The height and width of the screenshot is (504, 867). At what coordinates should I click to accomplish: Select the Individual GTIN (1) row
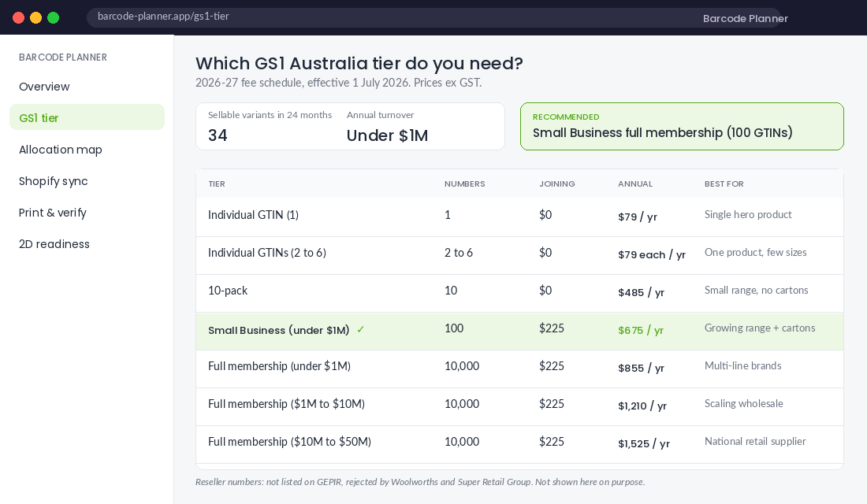click(519, 217)
